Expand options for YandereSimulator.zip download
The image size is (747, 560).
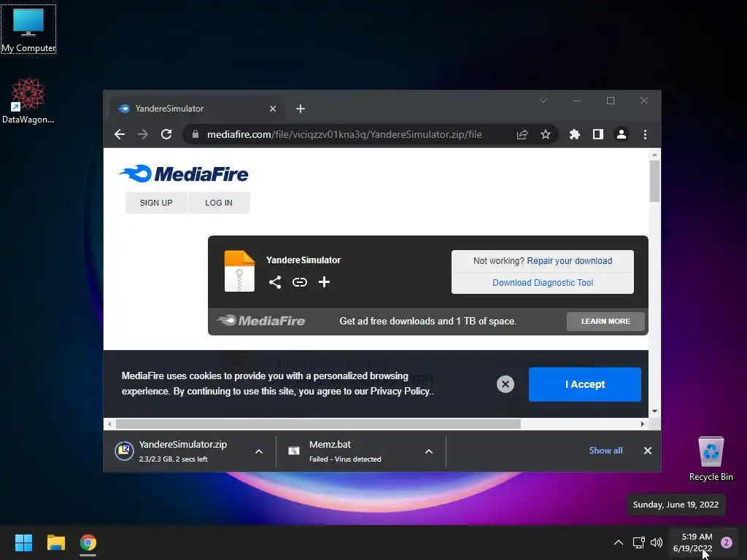(x=259, y=451)
